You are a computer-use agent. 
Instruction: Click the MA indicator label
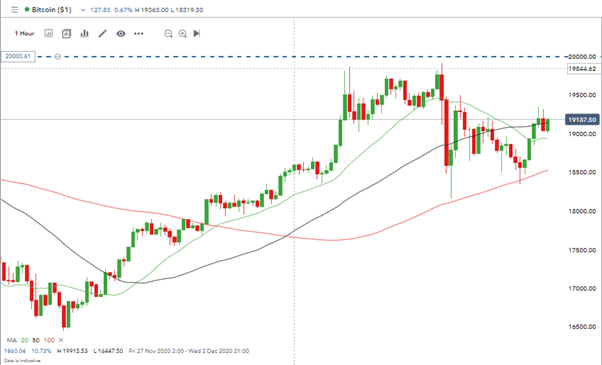pos(12,340)
